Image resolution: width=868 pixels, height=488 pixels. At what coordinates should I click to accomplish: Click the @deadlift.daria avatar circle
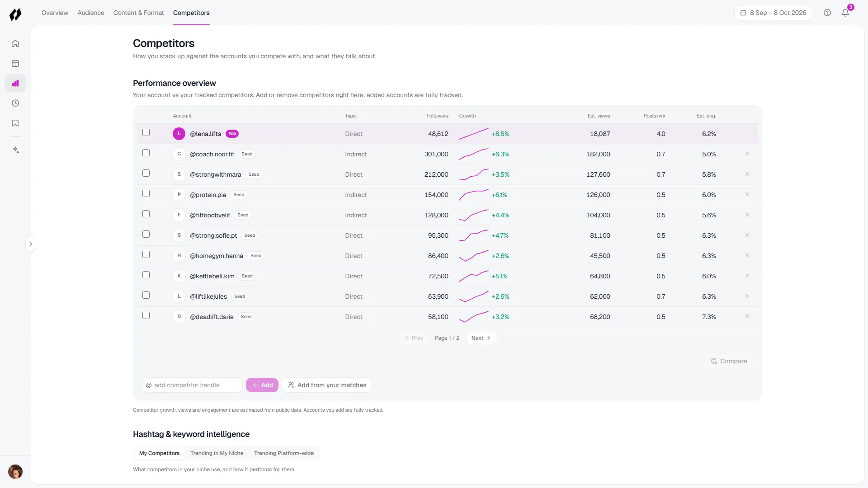[x=179, y=317]
